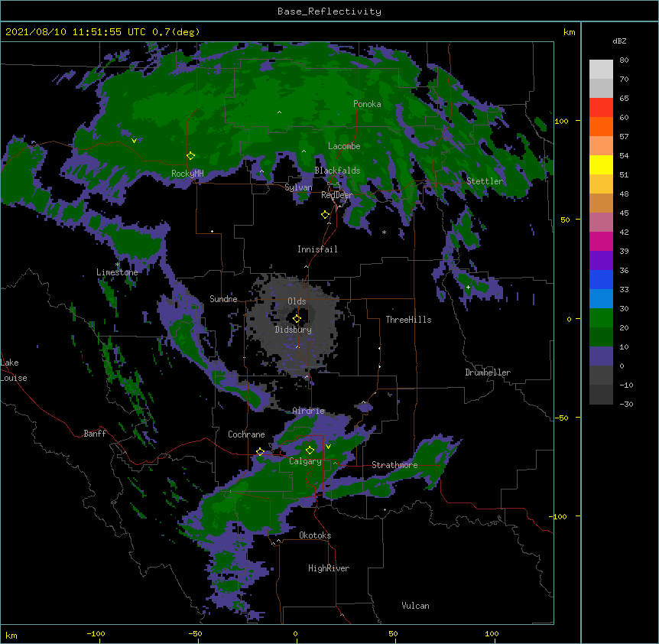Click the Calgary label

coord(305,461)
